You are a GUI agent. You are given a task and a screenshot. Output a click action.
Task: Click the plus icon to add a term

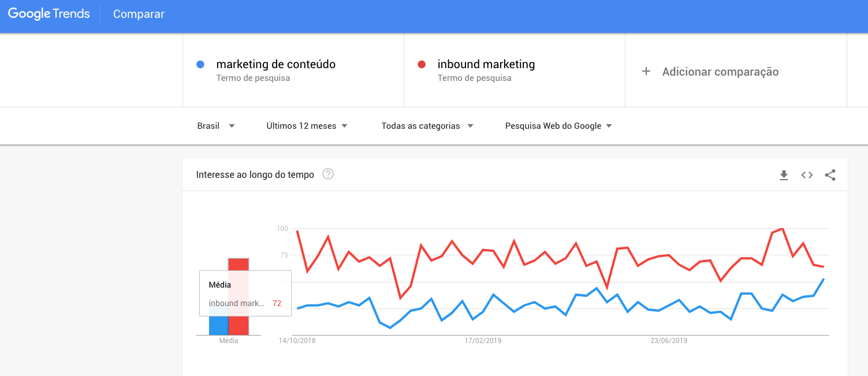coord(646,71)
